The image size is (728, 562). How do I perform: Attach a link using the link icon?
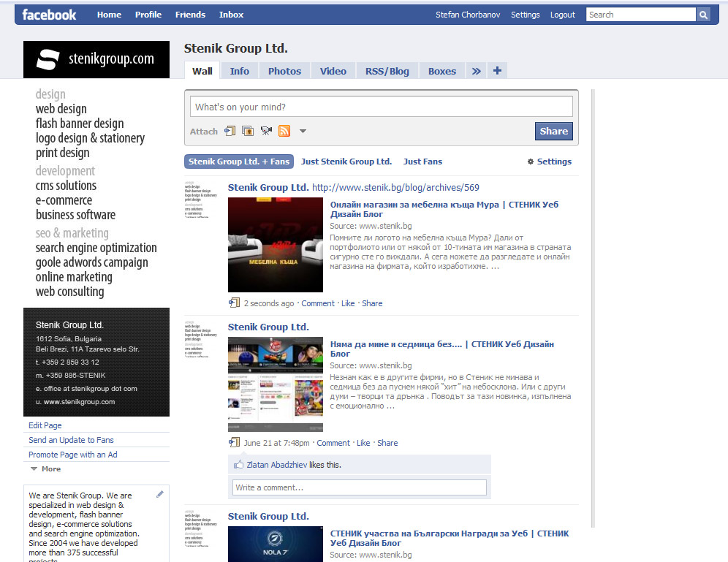pos(230,132)
